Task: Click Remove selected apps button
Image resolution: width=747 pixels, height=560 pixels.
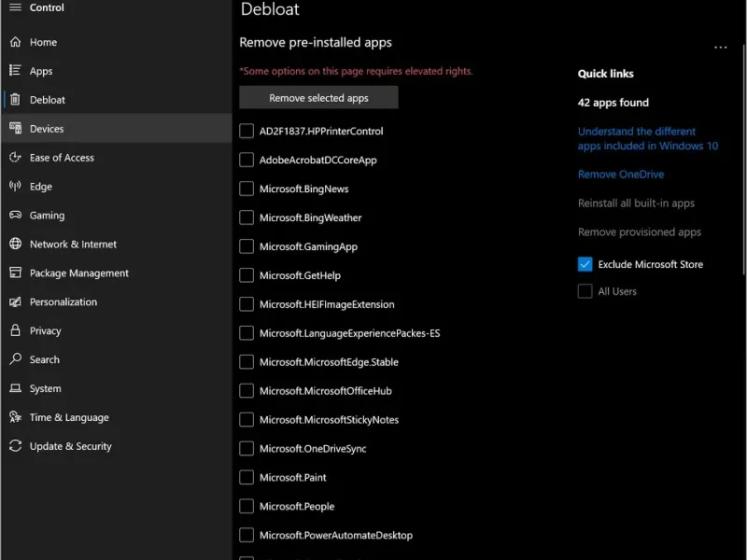Action: click(318, 98)
